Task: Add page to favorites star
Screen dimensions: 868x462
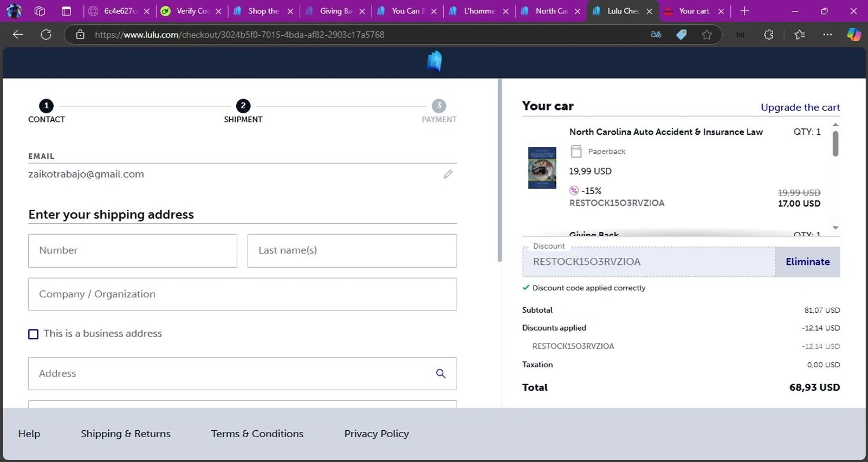Action: (707, 35)
